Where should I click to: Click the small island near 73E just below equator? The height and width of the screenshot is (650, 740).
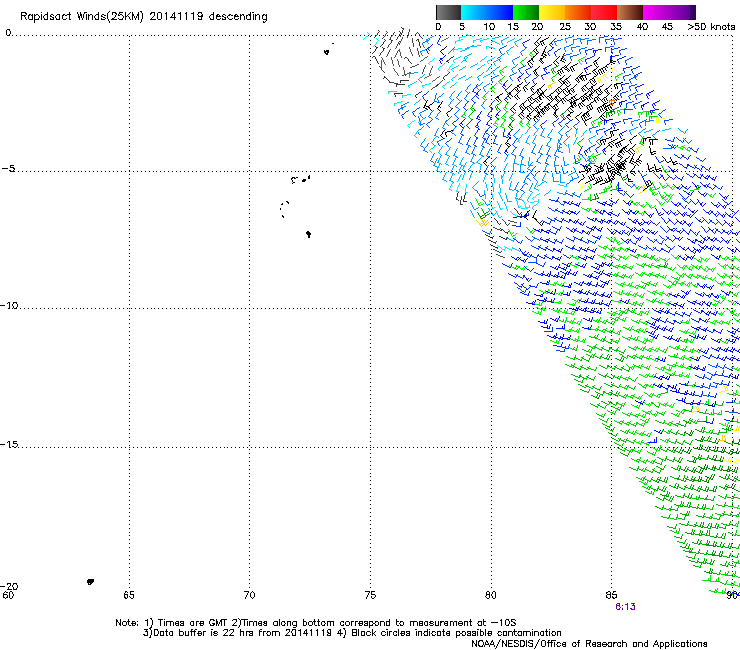tap(327, 52)
